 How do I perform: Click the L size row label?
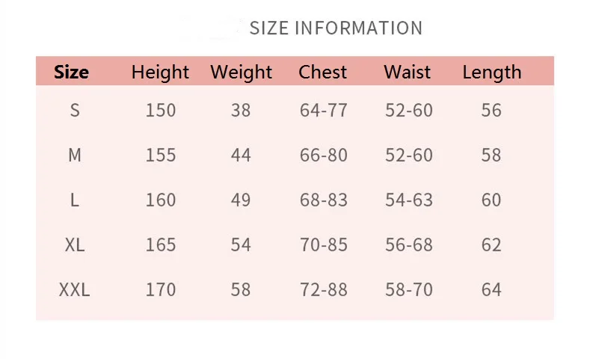75,200
